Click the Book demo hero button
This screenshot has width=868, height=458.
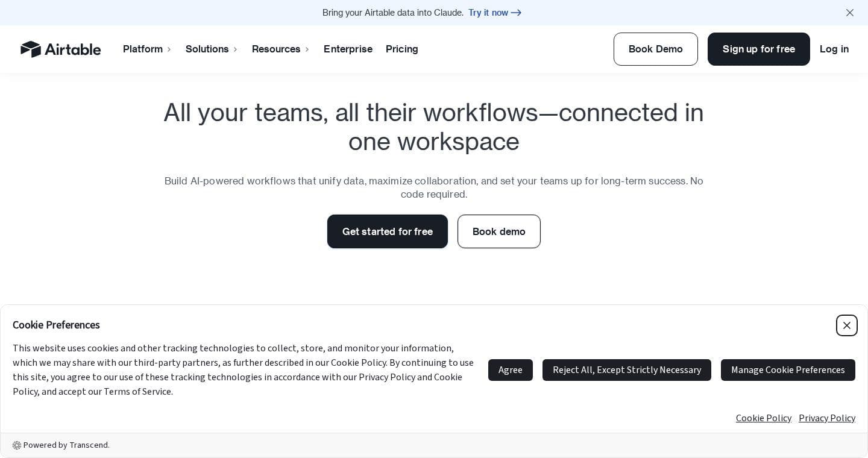click(x=499, y=231)
